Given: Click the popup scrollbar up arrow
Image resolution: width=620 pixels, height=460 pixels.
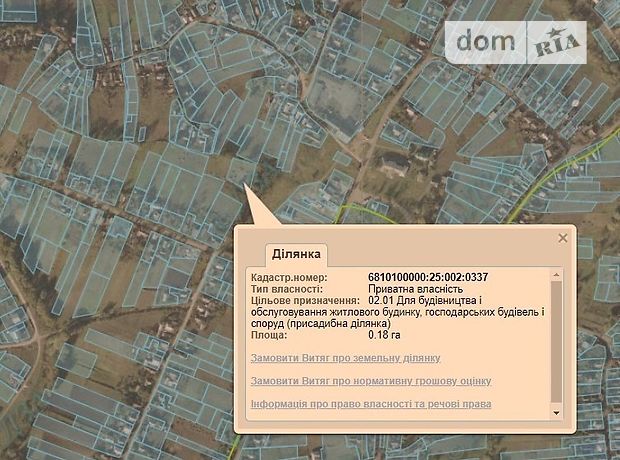Looking at the screenshot, I should click(556, 275).
